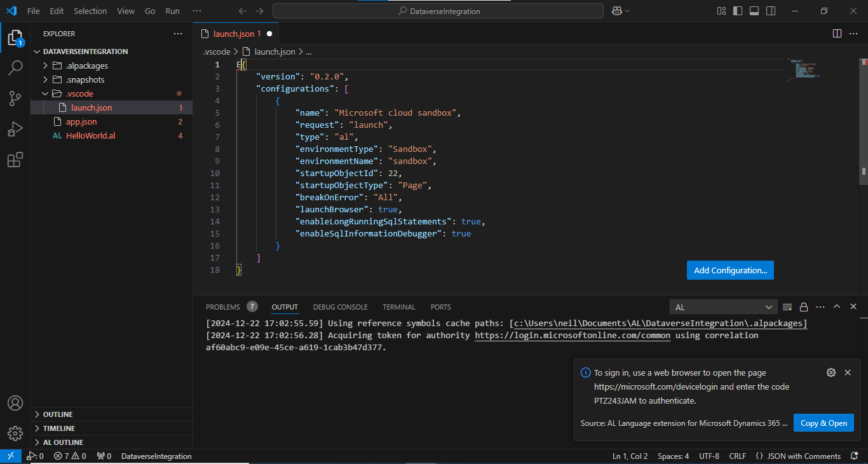The image size is (868, 464).
Task: Click the Copy & Open button
Action: (823, 423)
